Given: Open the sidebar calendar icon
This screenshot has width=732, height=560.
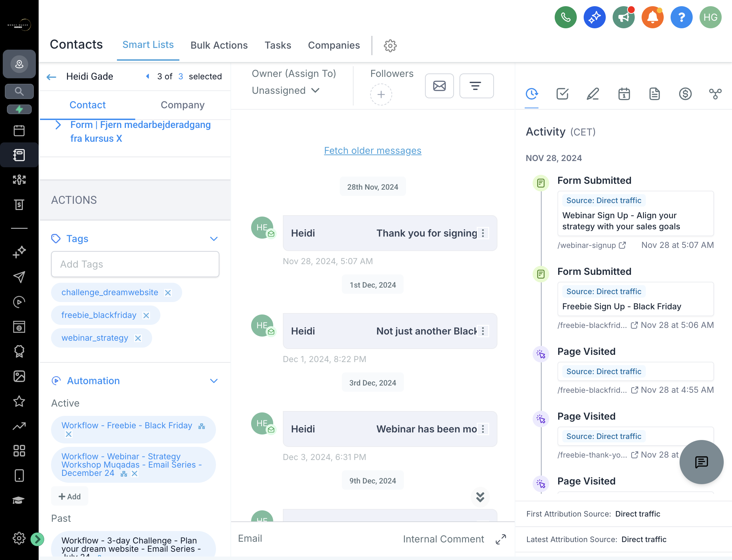Looking at the screenshot, I should [x=19, y=131].
